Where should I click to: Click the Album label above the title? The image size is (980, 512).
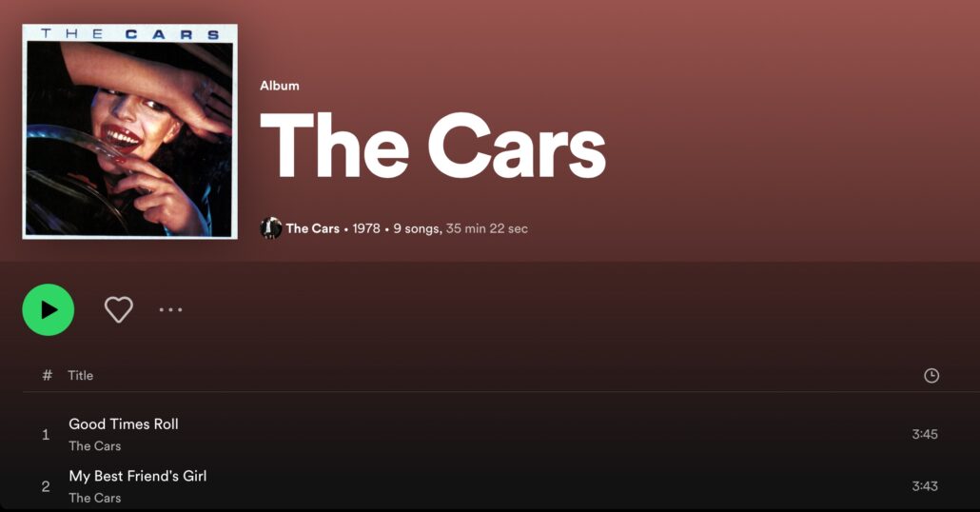280,86
